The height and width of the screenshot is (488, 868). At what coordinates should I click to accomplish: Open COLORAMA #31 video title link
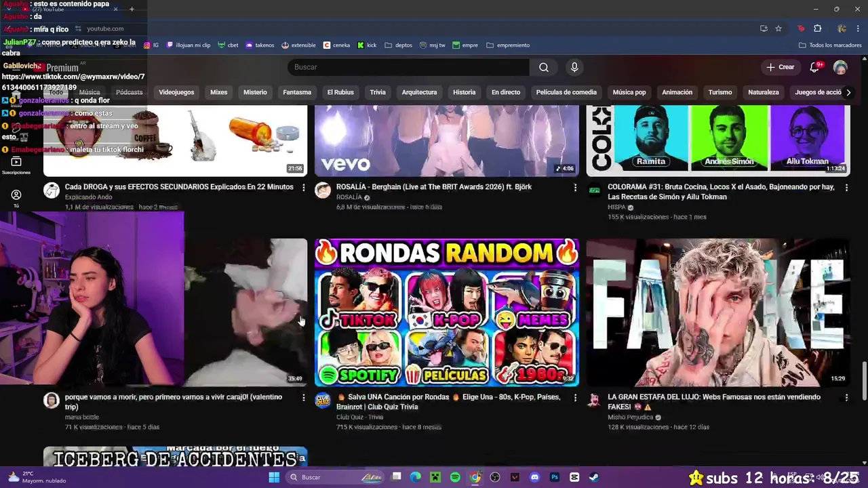721,192
